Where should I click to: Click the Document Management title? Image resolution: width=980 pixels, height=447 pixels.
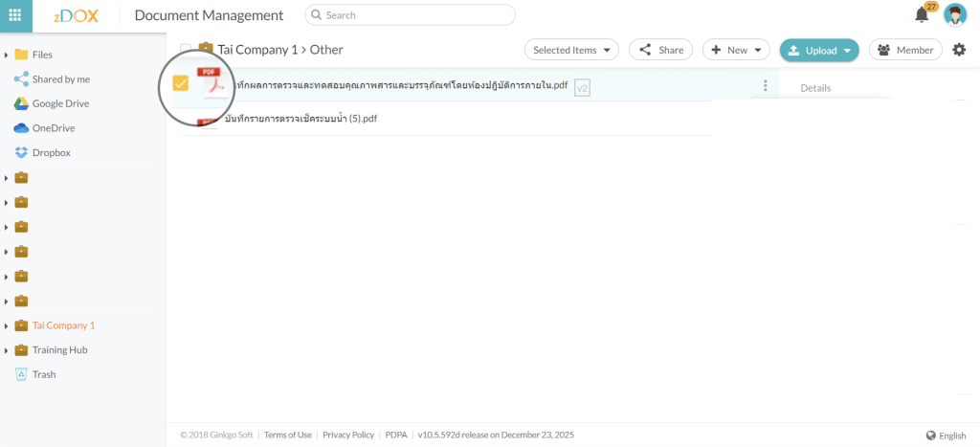click(209, 15)
